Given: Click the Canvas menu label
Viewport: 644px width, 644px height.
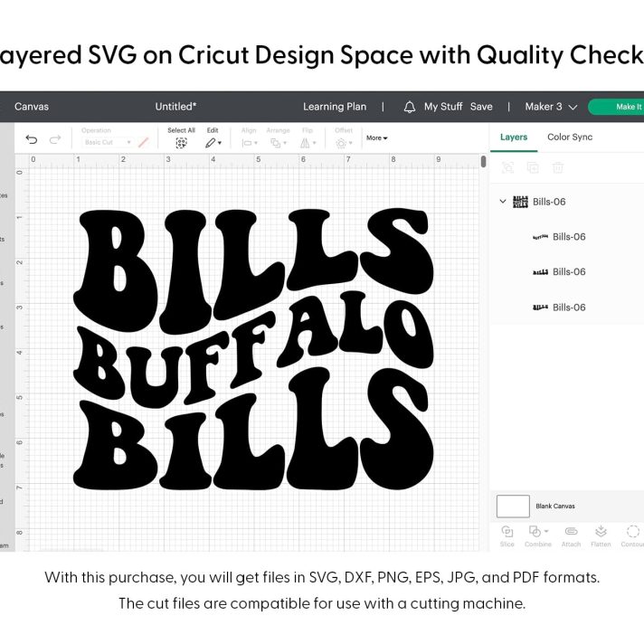Looking at the screenshot, I should pyautogui.click(x=32, y=107).
